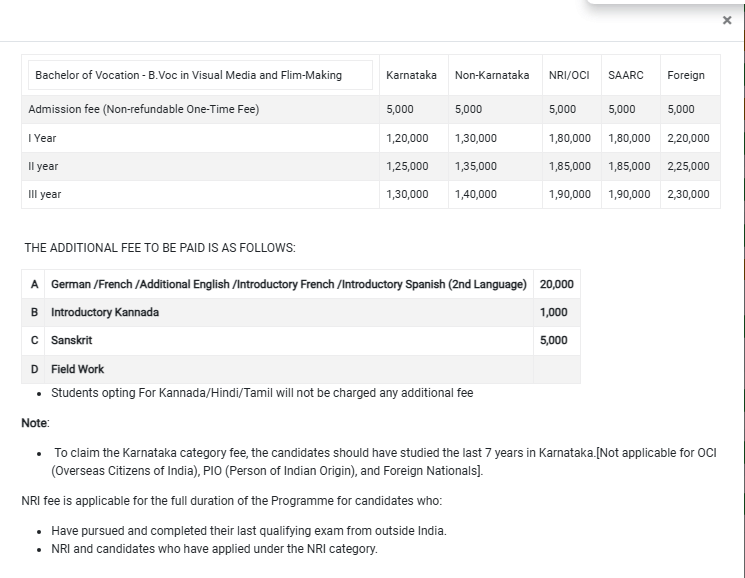Close the fee details popup
Viewport: 745px width, 578px height.
click(x=727, y=20)
